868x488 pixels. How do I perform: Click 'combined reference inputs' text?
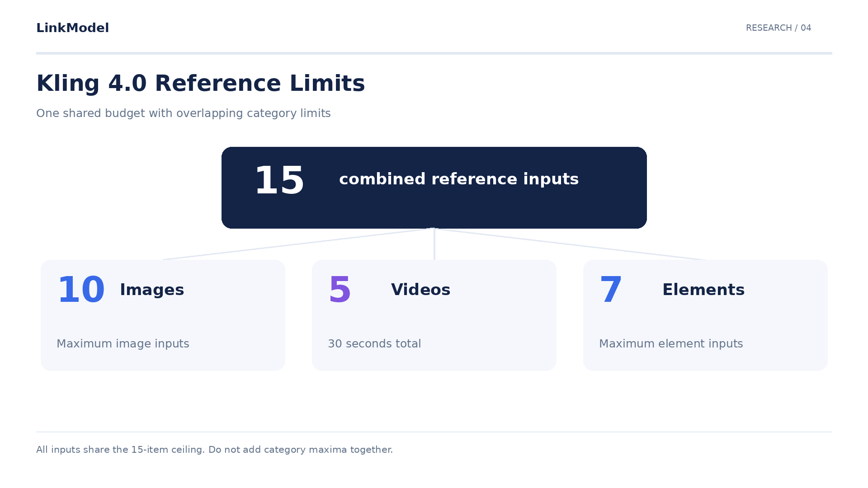click(459, 179)
